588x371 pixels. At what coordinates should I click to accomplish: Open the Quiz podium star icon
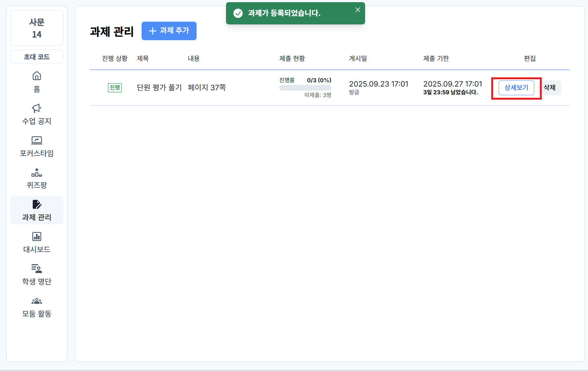pyautogui.click(x=37, y=172)
